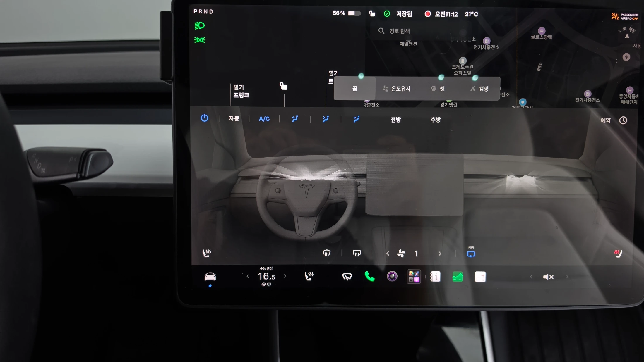This screenshot has height=362, width=644.
Task: Raise volume with right arrow near speaker
Action: pyautogui.click(x=567, y=277)
